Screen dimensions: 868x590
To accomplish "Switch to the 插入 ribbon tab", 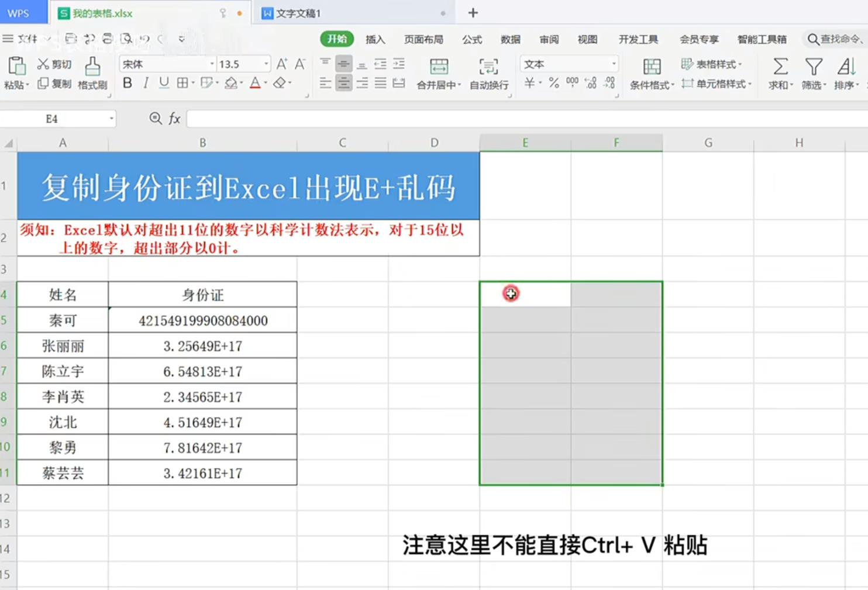I will 375,39.
